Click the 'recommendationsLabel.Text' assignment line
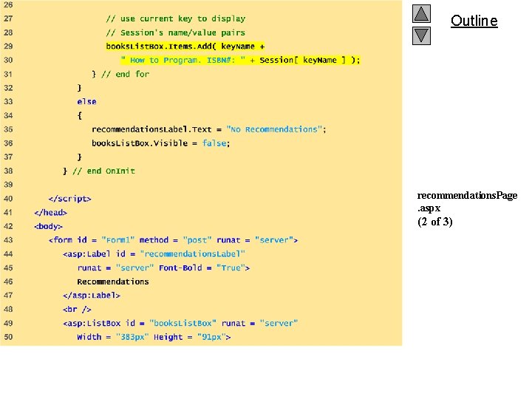The height and width of the screenshot is (399, 532). [209, 129]
